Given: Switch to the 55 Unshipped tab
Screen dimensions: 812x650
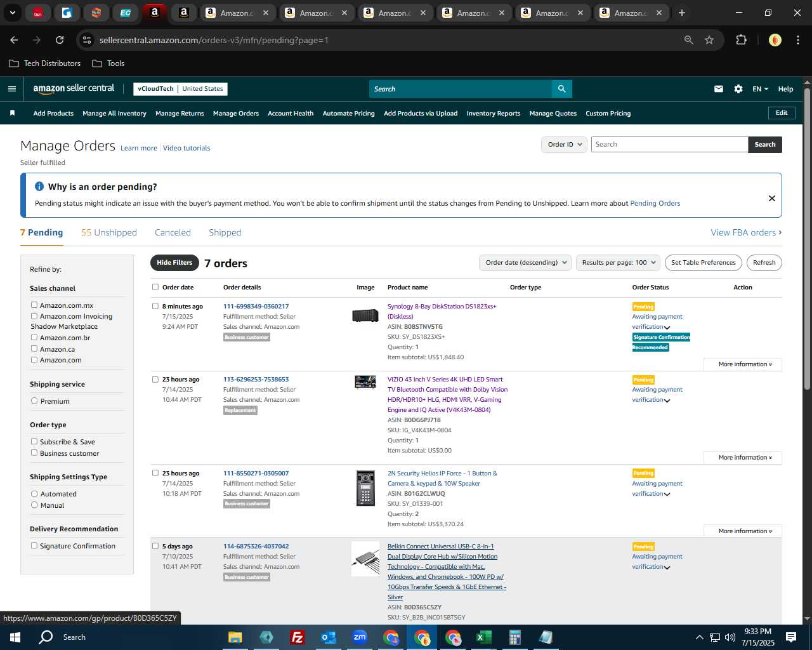Looking at the screenshot, I should coord(109,232).
